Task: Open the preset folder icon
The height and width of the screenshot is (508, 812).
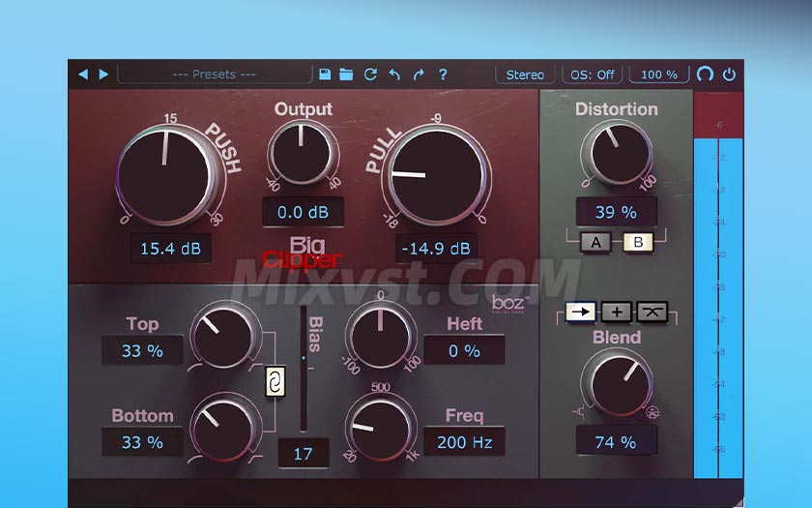Action: (x=346, y=75)
